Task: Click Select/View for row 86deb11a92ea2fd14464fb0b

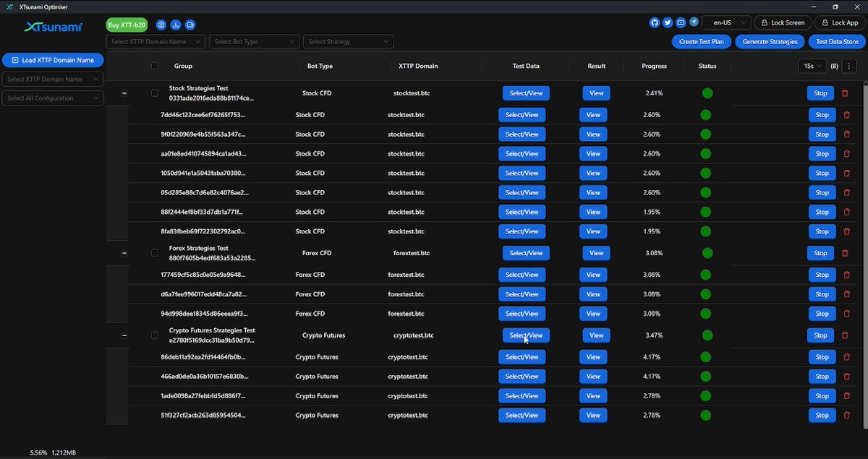Action: [522, 357]
